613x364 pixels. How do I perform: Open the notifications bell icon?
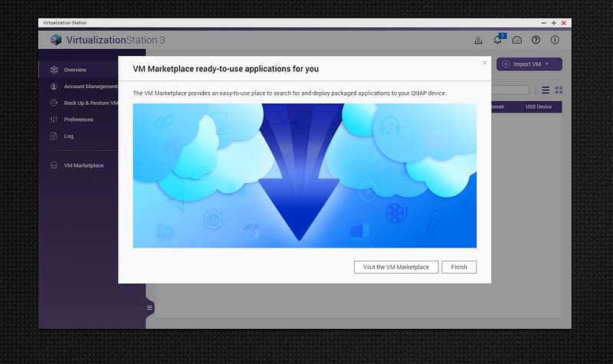pyautogui.click(x=498, y=40)
